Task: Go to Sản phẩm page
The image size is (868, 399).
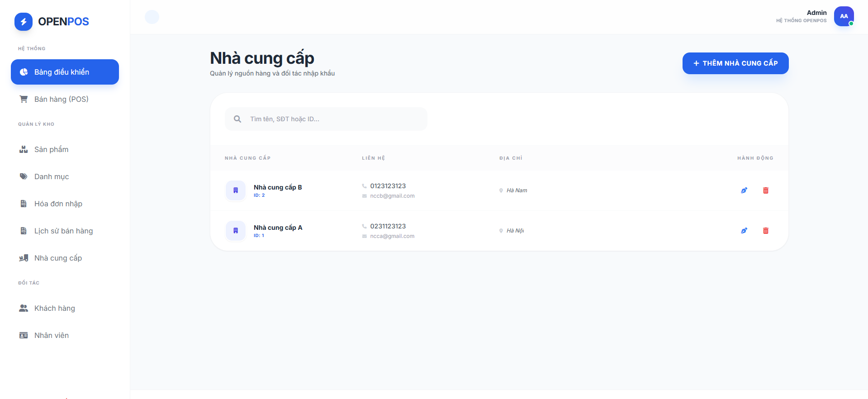Action: [65, 149]
